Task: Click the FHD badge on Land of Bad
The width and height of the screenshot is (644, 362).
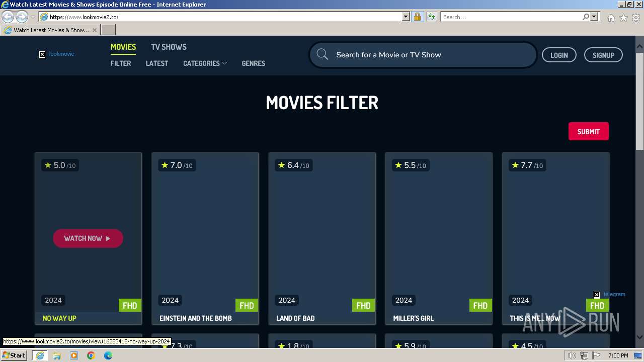Action: pyautogui.click(x=363, y=305)
